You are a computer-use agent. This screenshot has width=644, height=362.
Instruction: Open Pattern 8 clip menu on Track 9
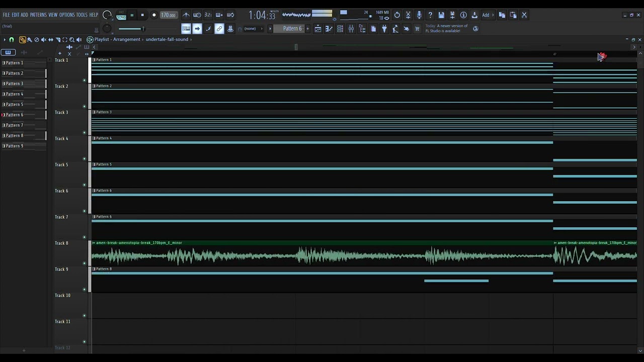(x=94, y=269)
